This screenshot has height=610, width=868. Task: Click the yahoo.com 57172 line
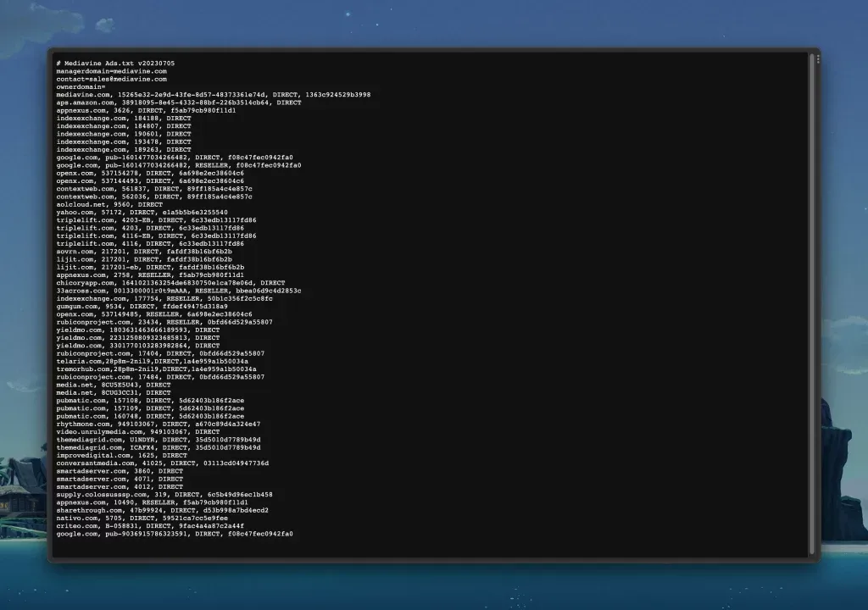[x=142, y=212]
